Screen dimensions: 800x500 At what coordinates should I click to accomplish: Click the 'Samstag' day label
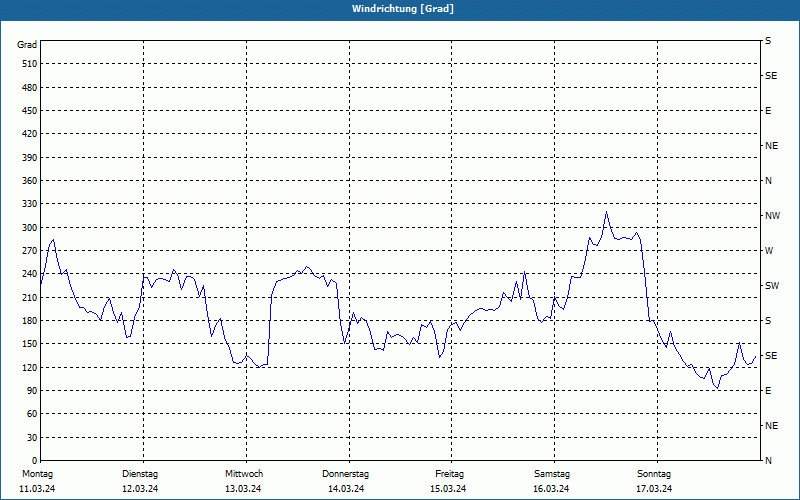[552, 474]
